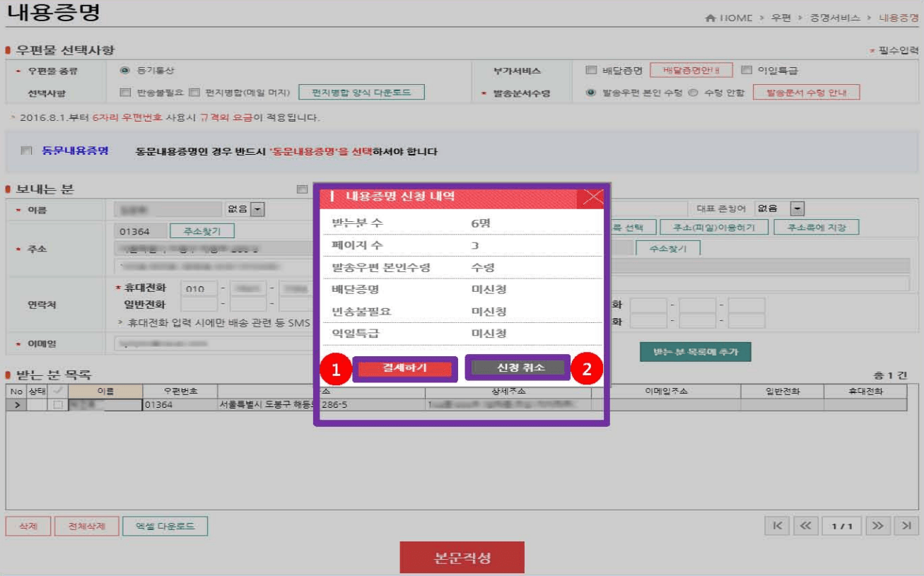Toggle the select-all checkbox in table header

(x=58, y=391)
